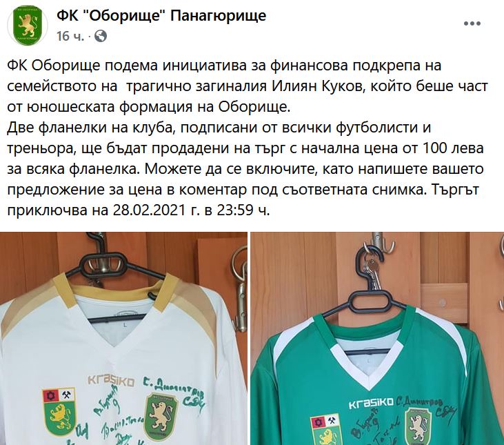Click the L size tag inside white jersey
504x445 pixels.
click(x=125, y=326)
